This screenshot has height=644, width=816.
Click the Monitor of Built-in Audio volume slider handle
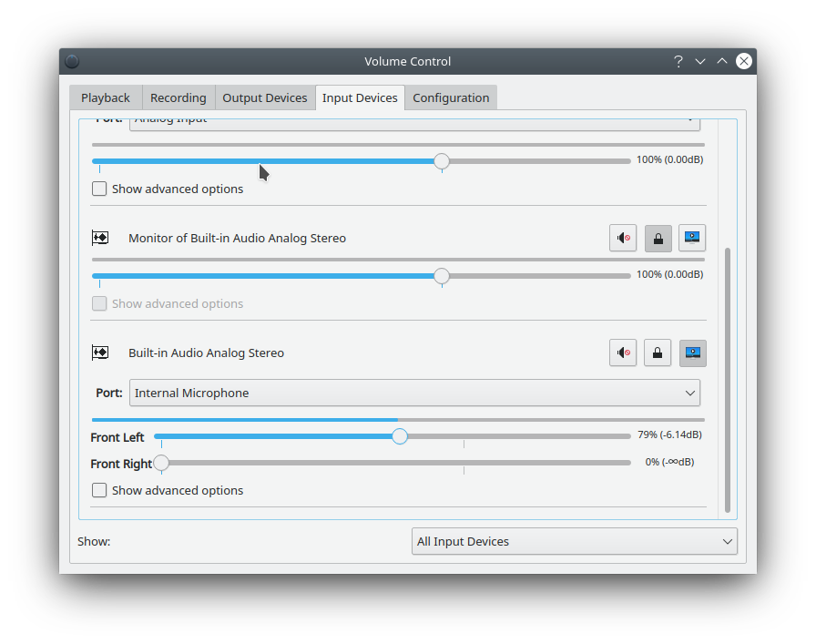(x=442, y=276)
